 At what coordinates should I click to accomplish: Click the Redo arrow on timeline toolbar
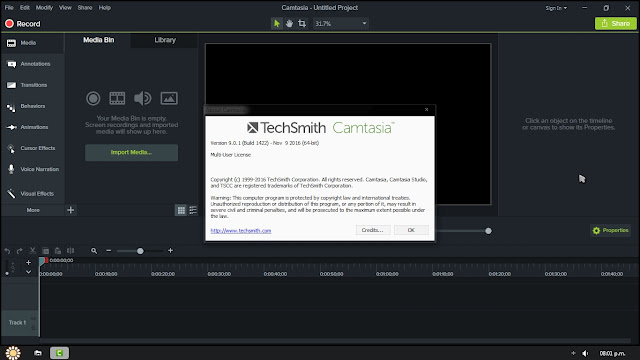tap(20, 251)
